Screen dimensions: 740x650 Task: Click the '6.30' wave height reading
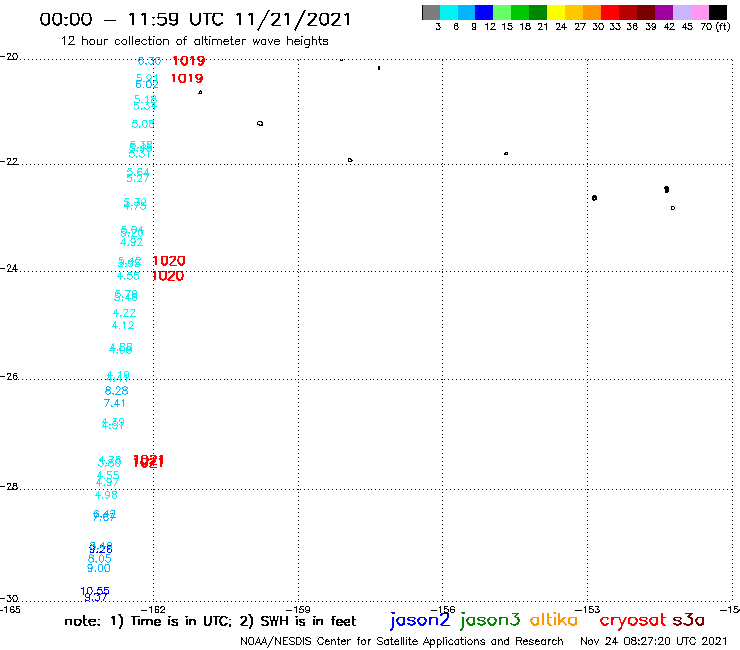click(x=150, y=61)
